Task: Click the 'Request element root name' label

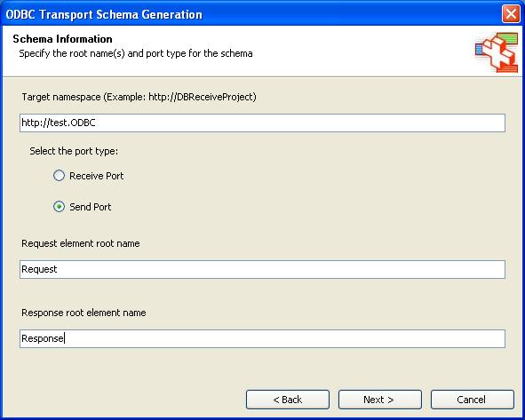Action: (81, 243)
